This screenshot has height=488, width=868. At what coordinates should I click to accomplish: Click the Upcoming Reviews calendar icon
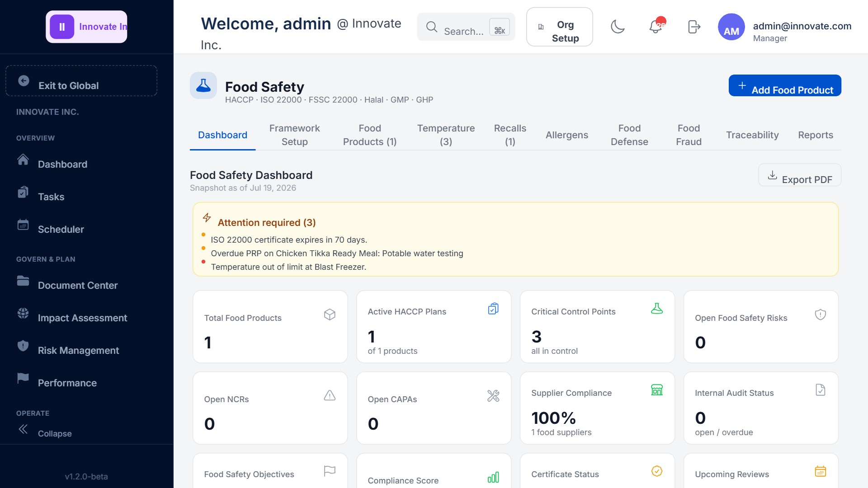click(x=821, y=471)
